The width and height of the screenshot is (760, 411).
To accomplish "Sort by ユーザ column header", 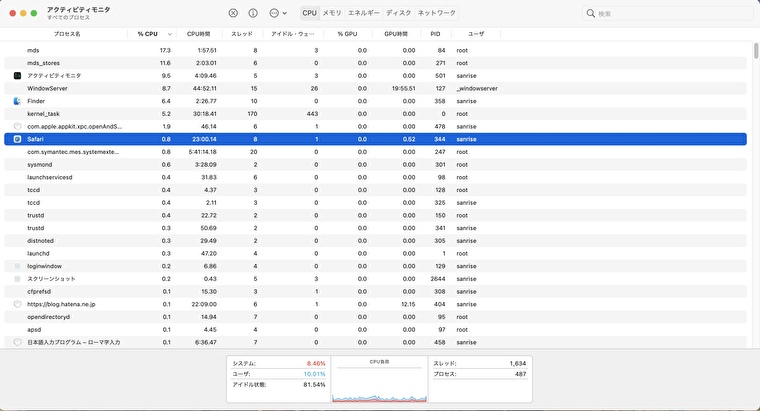I will coord(475,34).
